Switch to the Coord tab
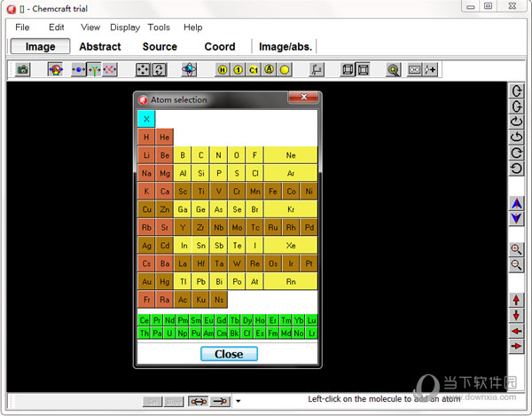The image size is (532, 416). click(220, 46)
